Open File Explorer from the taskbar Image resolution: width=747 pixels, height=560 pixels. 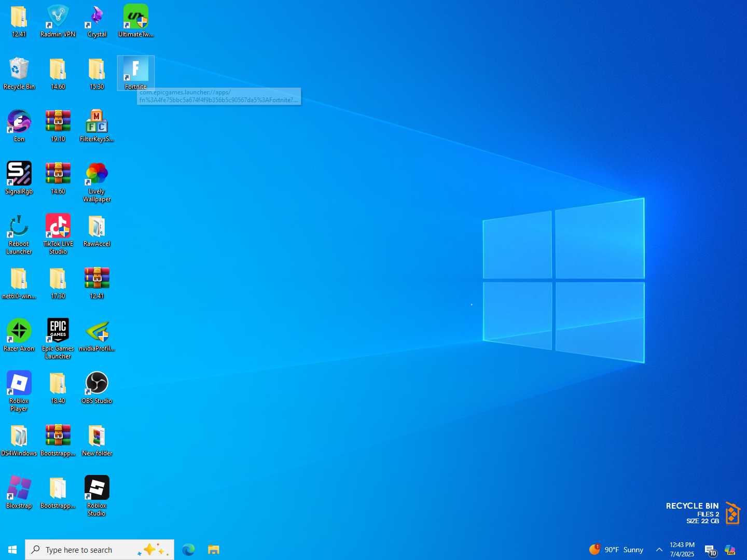tap(214, 550)
